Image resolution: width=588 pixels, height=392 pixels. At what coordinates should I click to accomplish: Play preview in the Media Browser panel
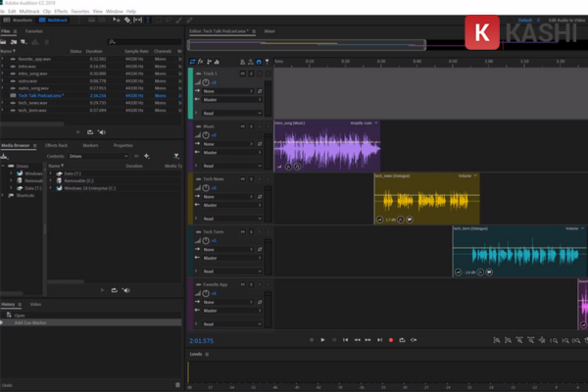[x=102, y=290]
